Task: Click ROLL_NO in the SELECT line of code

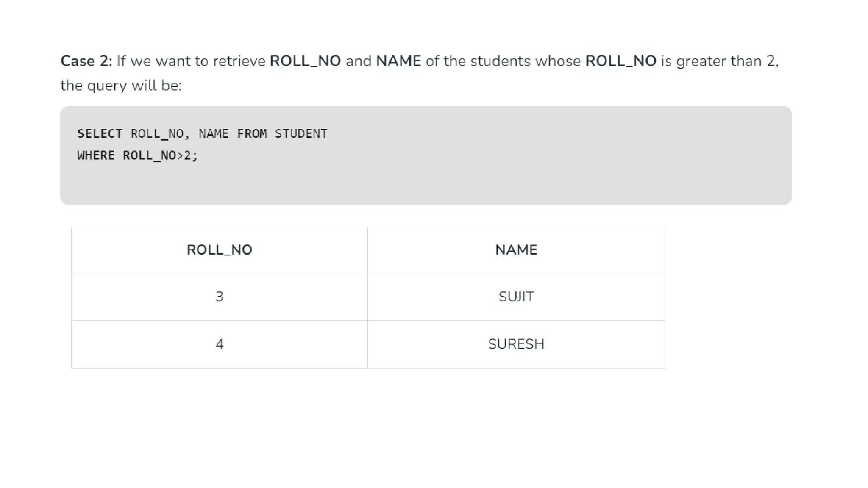Action: click(x=157, y=134)
